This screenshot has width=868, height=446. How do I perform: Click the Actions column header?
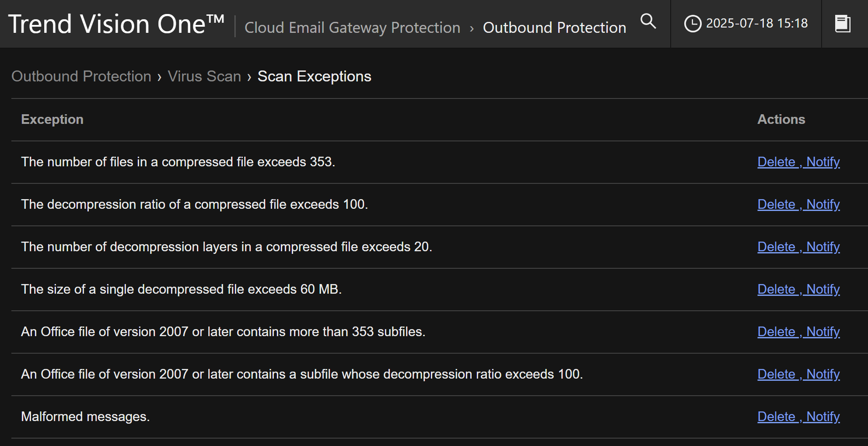point(781,119)
